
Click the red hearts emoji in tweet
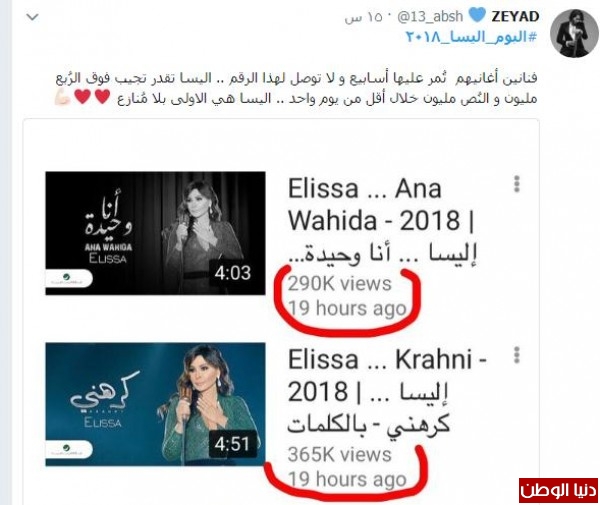click(92, 96)
